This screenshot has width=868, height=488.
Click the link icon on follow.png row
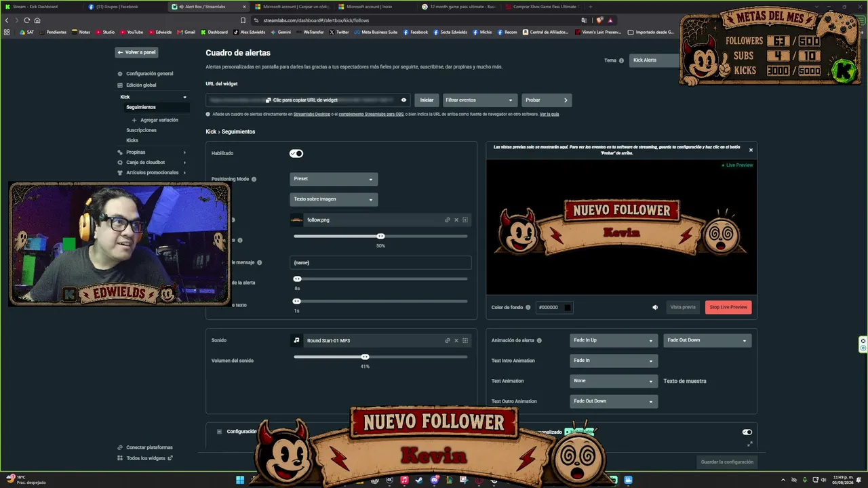coord(448,220)
